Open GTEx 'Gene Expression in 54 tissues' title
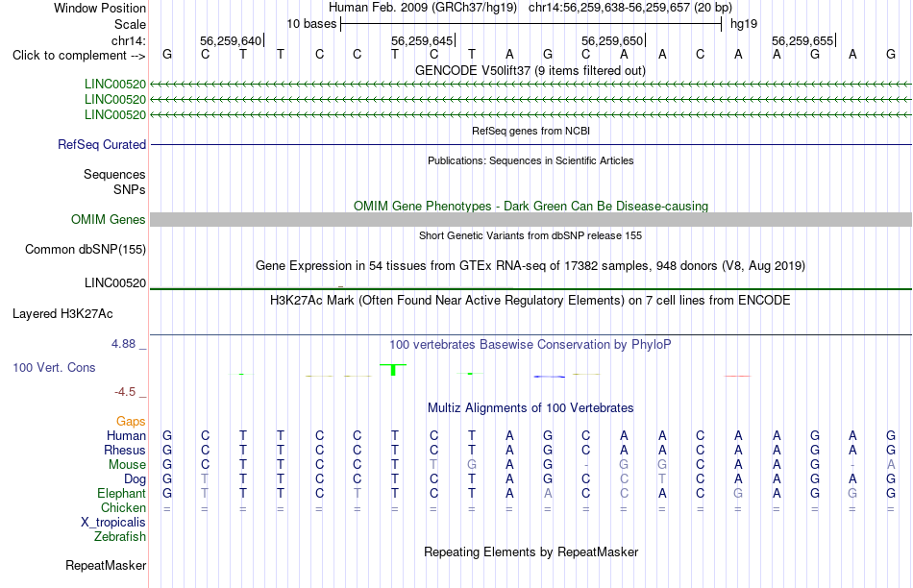Screen dimensions: 913x588 pos(531,266)
